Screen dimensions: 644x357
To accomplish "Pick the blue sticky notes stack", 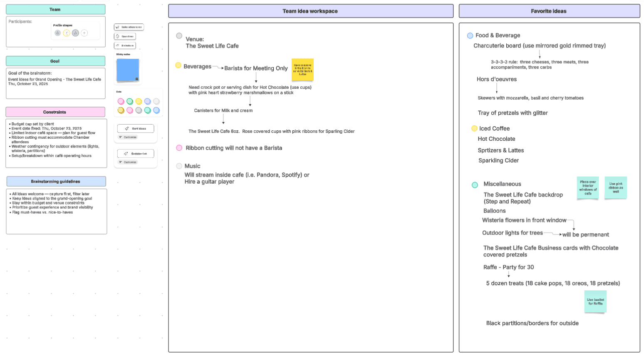I will (128, 70).
